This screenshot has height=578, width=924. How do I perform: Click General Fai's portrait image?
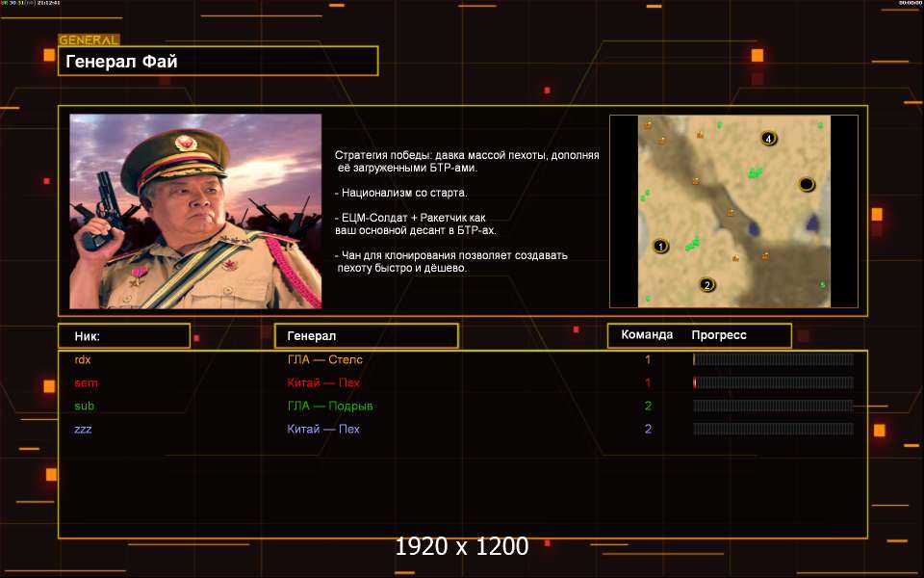(x=195, y=211)
